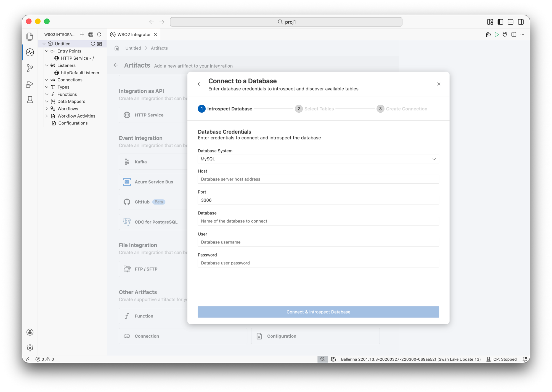The height and width of the screenshot is (392, 552).
Task: Focus the Host address field
Action: (318, 179)
